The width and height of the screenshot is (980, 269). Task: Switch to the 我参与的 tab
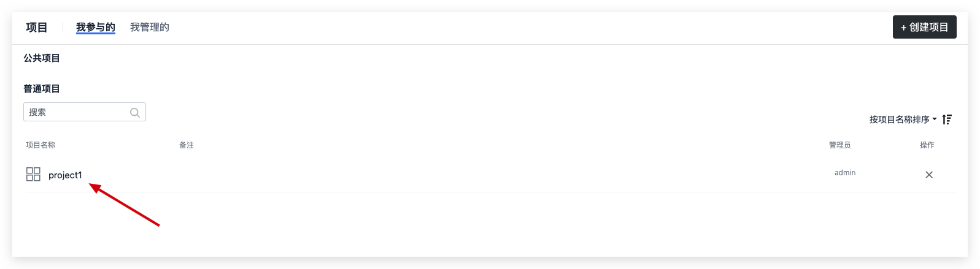95,28
